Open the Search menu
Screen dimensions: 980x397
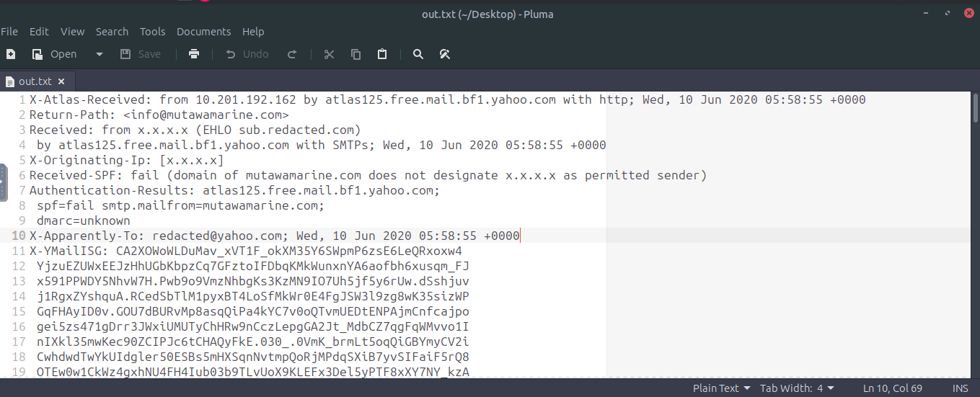[x=112, y=32]
